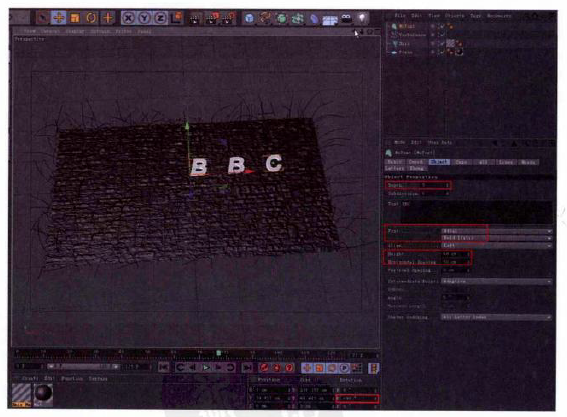Activate the Scale tool
The height and width of the screenshot is (417, 567).
(x=75, y=18)
